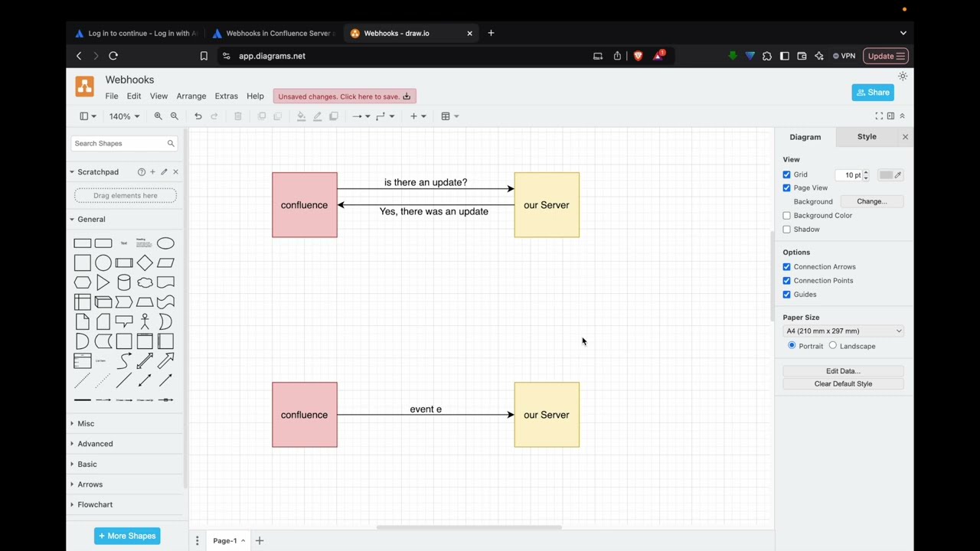Pick the cylinder shape in General

[x=124, y=282]
